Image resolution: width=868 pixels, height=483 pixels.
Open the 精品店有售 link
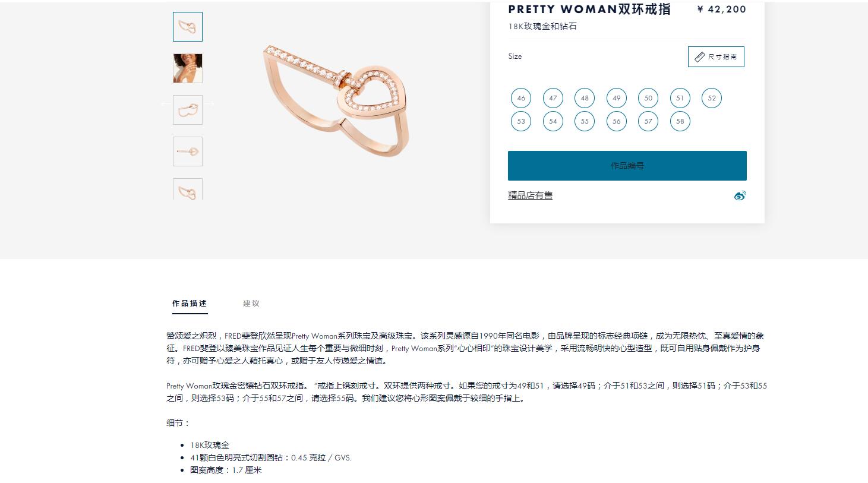pyautogui.click(x=531, y=195)
